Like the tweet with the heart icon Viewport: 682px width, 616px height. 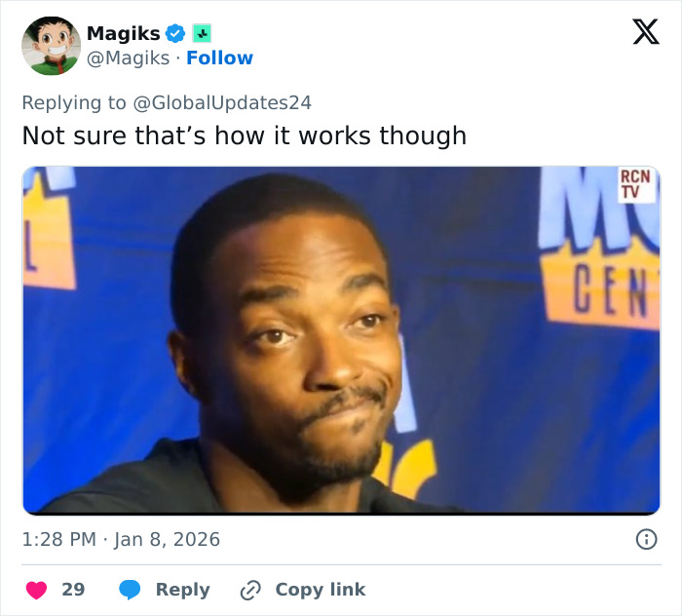pos(36,590)
